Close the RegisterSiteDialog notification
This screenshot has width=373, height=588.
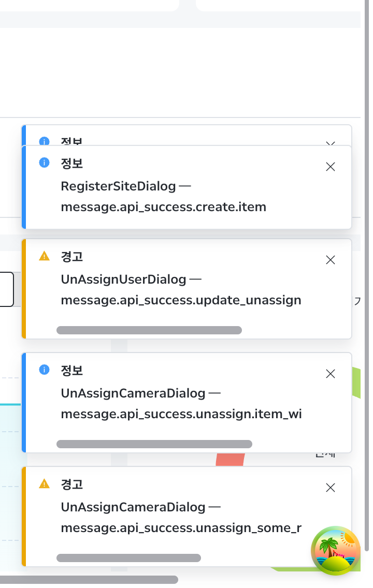(331, 167)
